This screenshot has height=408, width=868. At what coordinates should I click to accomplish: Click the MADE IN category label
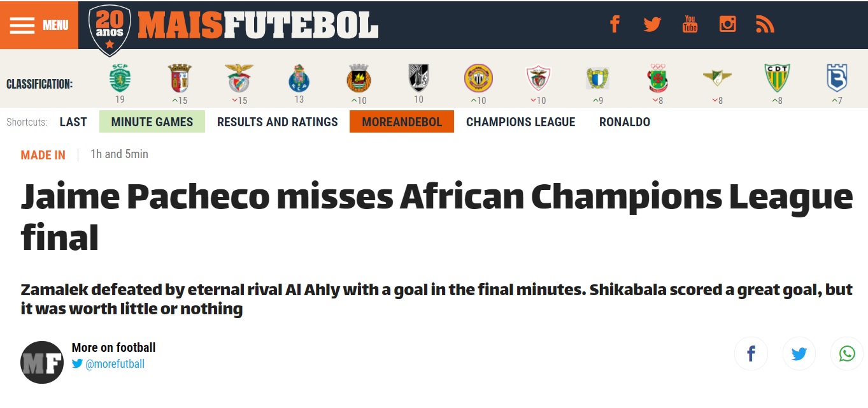point(43,155)
